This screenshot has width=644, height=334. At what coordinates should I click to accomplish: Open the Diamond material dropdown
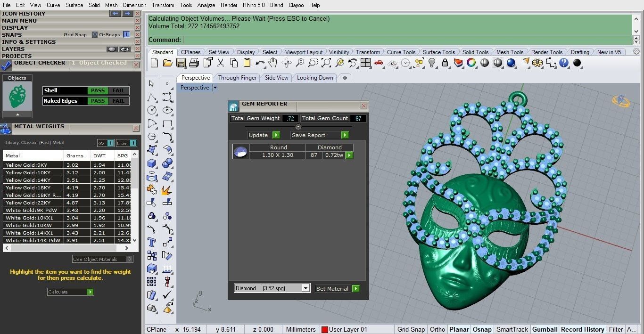coord(305,288)
